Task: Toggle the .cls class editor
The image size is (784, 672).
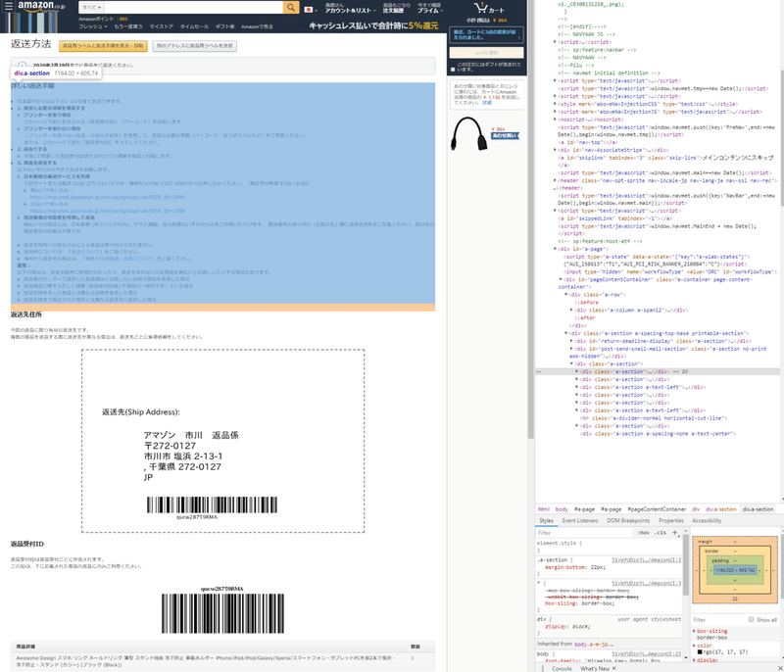Action: coord(661,533)
